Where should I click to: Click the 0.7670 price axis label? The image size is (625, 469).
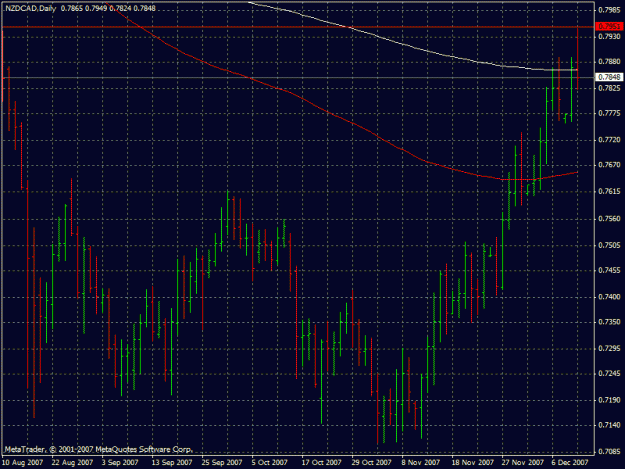[x=609, y=165]
